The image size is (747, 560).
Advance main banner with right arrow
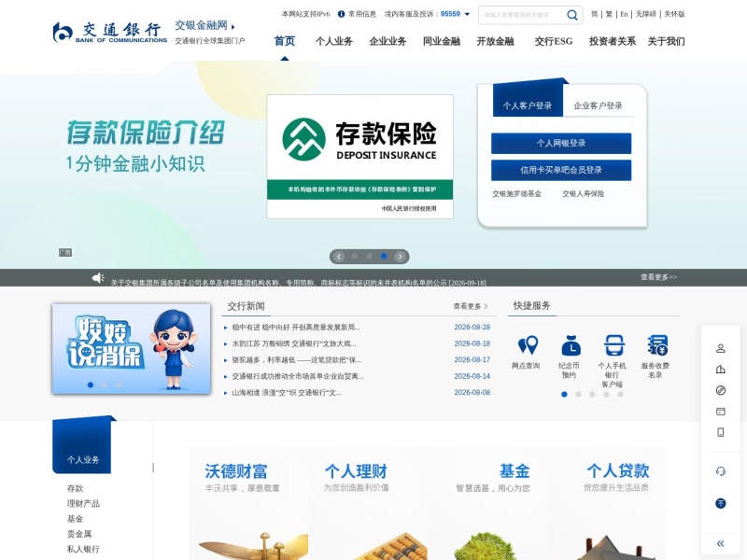click(401, 257)
